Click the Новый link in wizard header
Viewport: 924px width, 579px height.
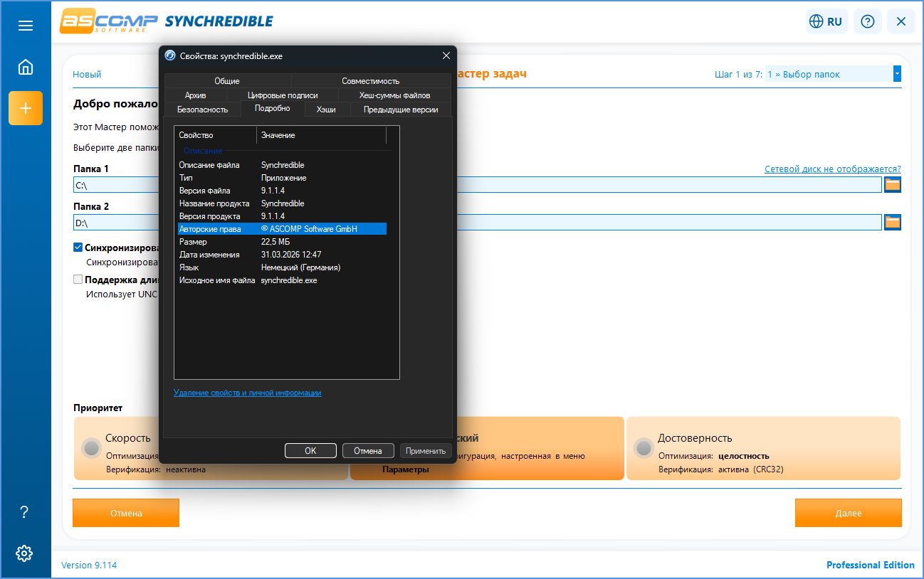click(x=87, y=75)
